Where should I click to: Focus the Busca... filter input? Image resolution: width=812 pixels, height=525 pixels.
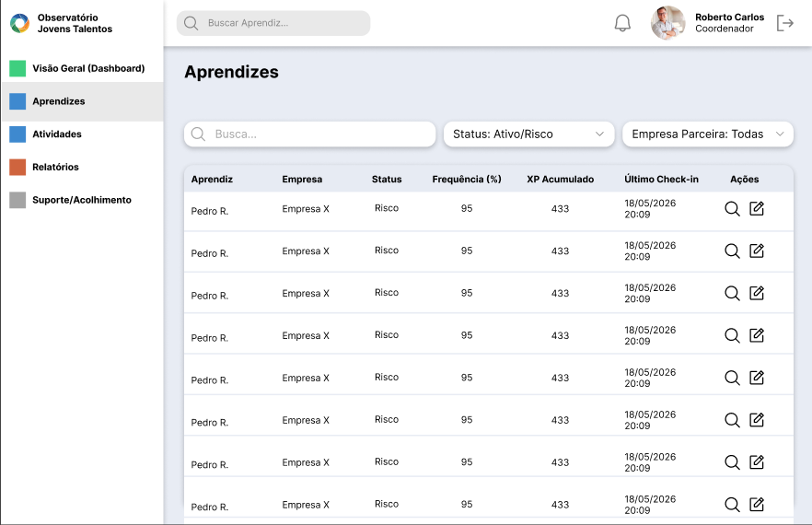tap(309, 134)
